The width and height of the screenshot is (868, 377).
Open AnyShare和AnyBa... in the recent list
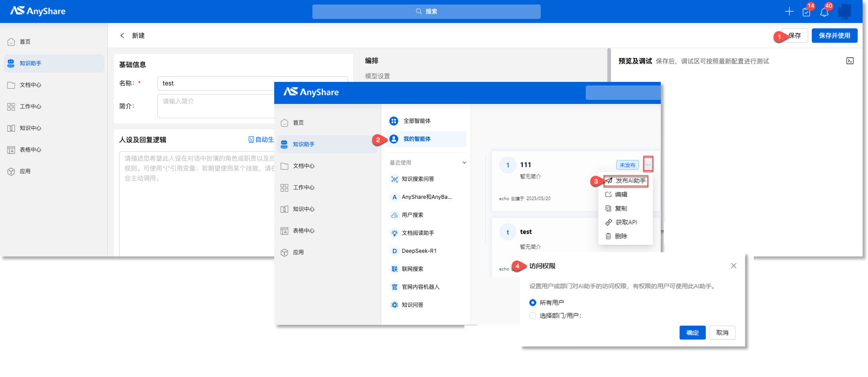coord(426,197)
